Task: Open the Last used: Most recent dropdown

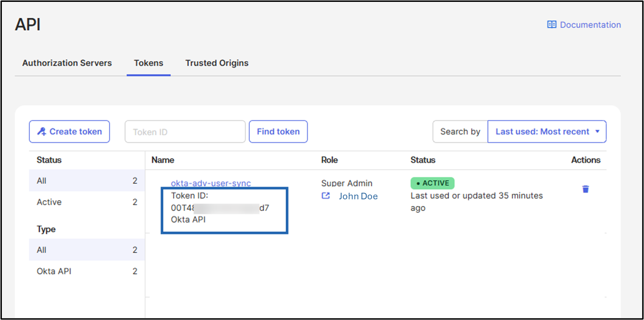Action: coord(547,131)
